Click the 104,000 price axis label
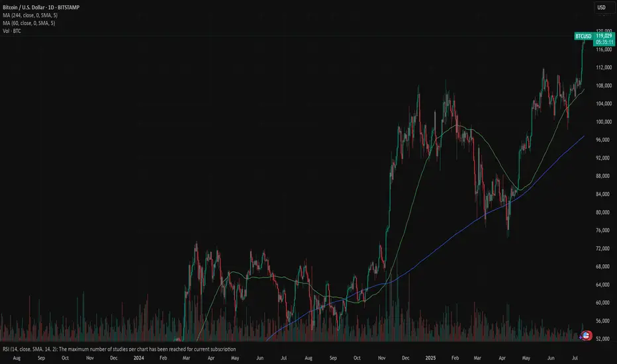 604,104
